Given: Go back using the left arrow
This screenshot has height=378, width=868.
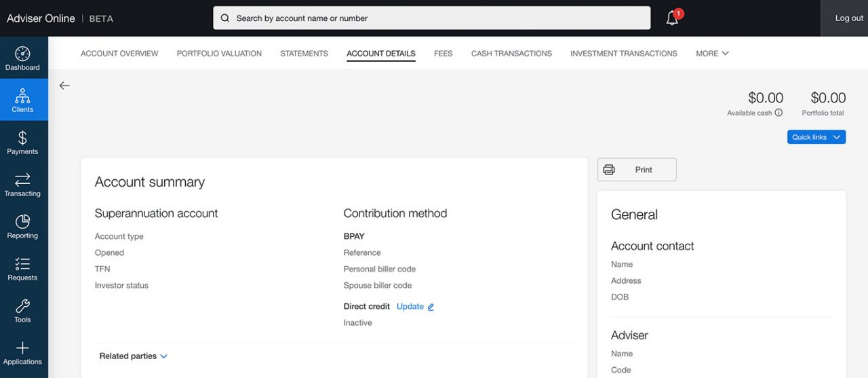Looking at the screenshot, I should 64,86.
